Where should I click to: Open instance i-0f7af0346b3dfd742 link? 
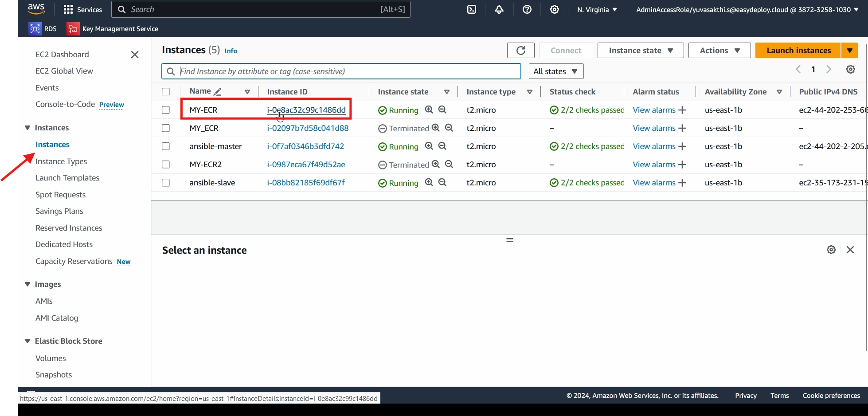click(305, 146)
